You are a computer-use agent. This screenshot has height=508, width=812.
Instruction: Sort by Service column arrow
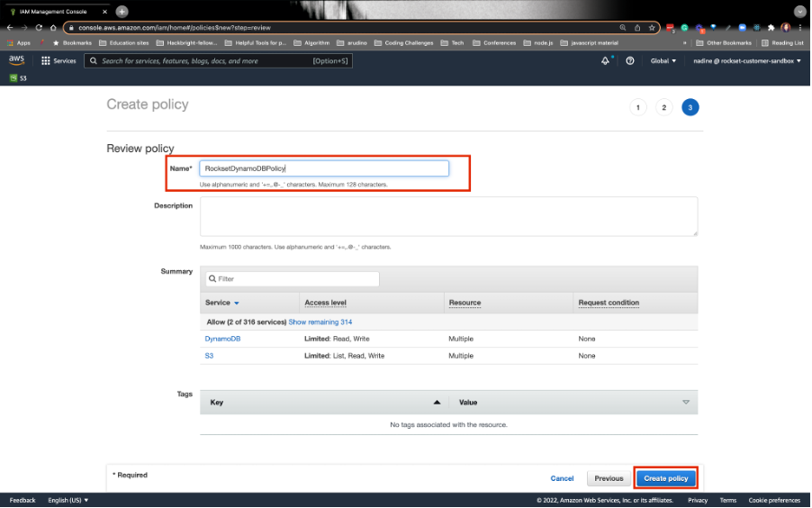[x=237, y=304]
